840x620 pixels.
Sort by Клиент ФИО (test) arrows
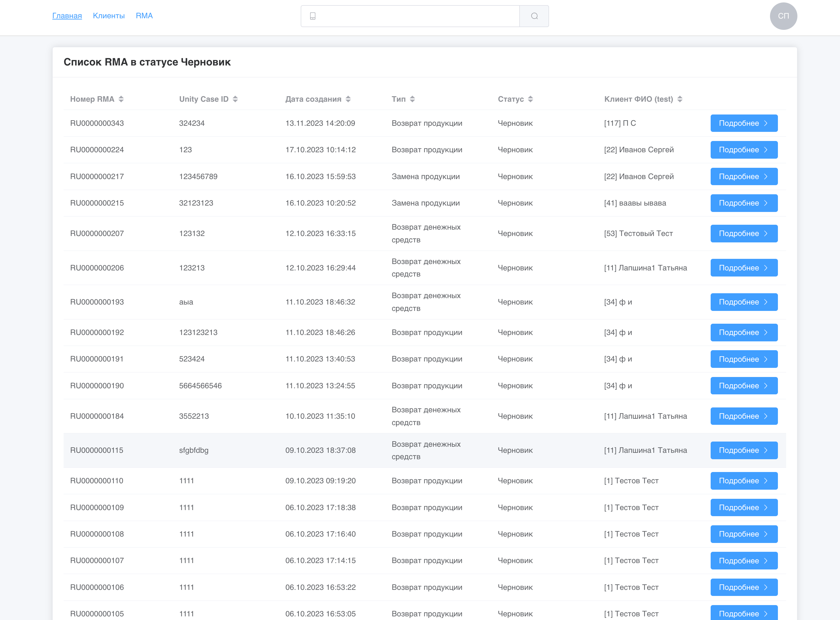pyautogui.click(x=680, y=99)
